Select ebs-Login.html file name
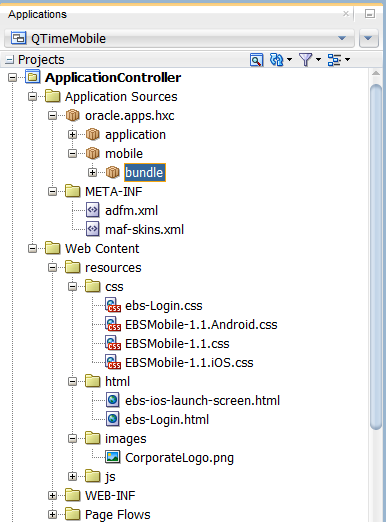Screen dimensions: 386x522 pos(167,420)
